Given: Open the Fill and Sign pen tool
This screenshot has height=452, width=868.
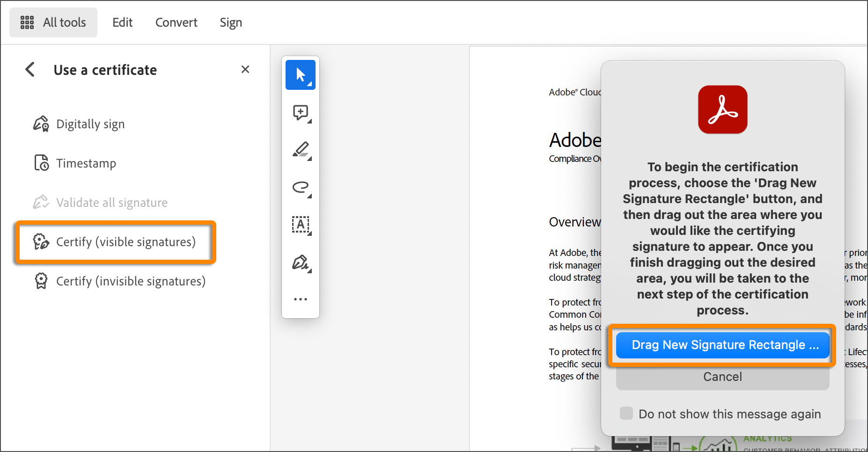Looking at the screenshot, I should [300, 262].
